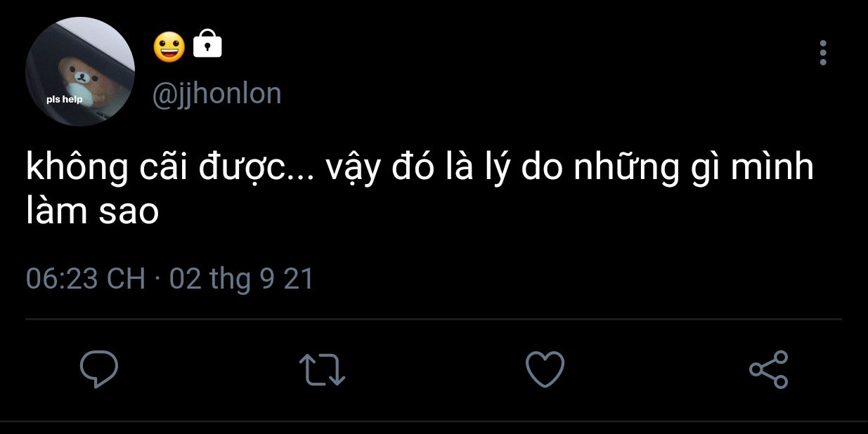
Task: Tap the year '21' in the post date
Action: (x=298, y=279)
